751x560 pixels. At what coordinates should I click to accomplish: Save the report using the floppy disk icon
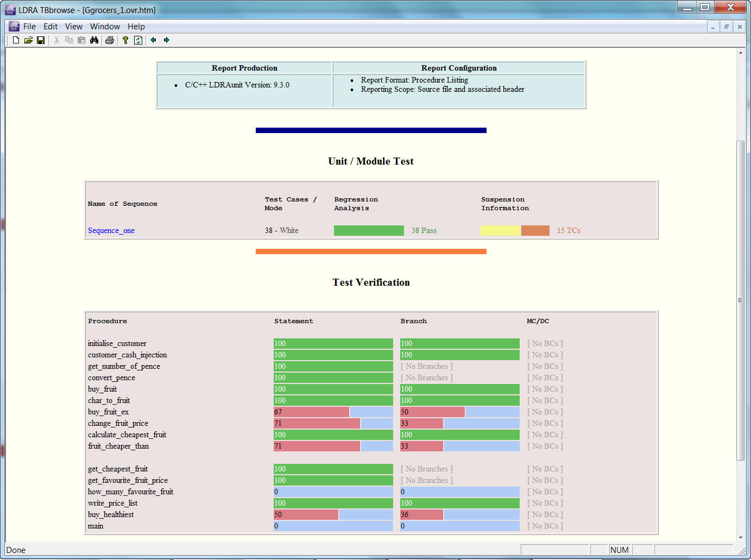(x=41, y=40)
